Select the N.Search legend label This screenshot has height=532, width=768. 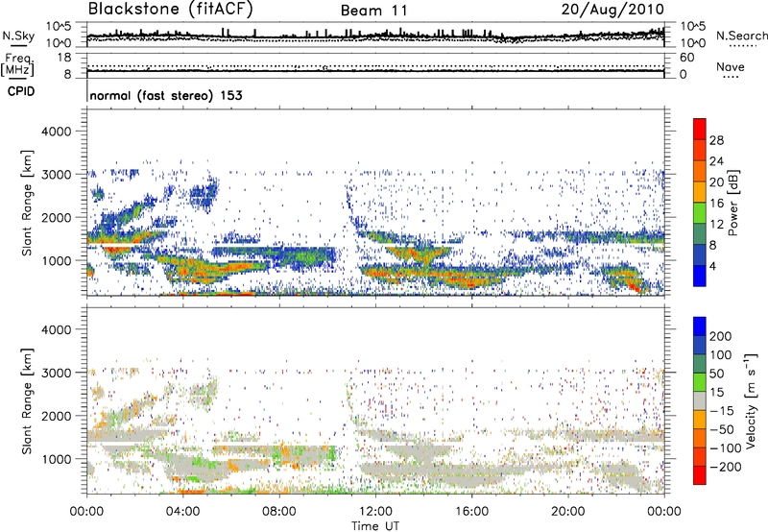pos(741,36)
